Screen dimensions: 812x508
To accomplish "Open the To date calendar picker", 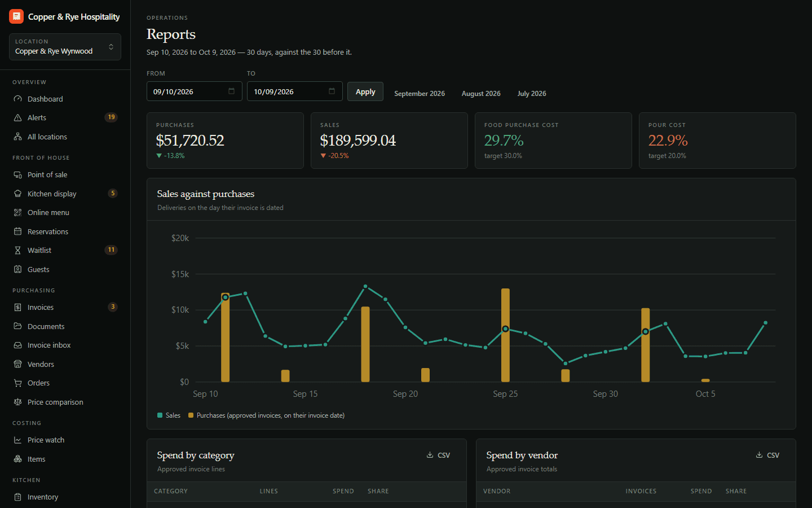I will tap(332, 91).
